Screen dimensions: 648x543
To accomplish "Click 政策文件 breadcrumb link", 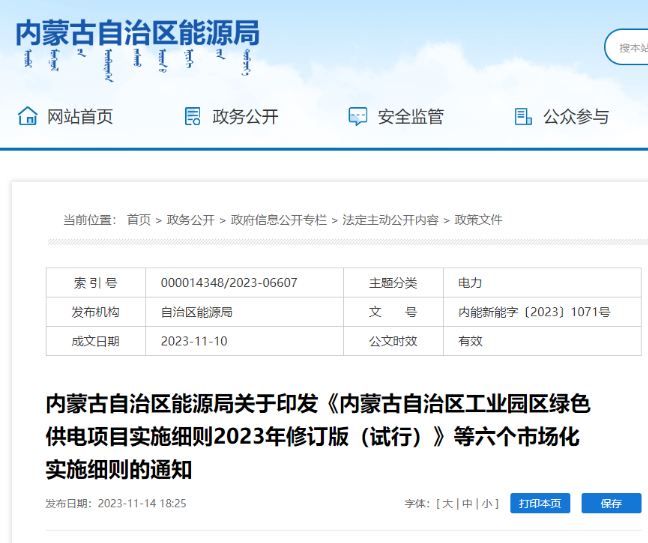I will 478,220.
